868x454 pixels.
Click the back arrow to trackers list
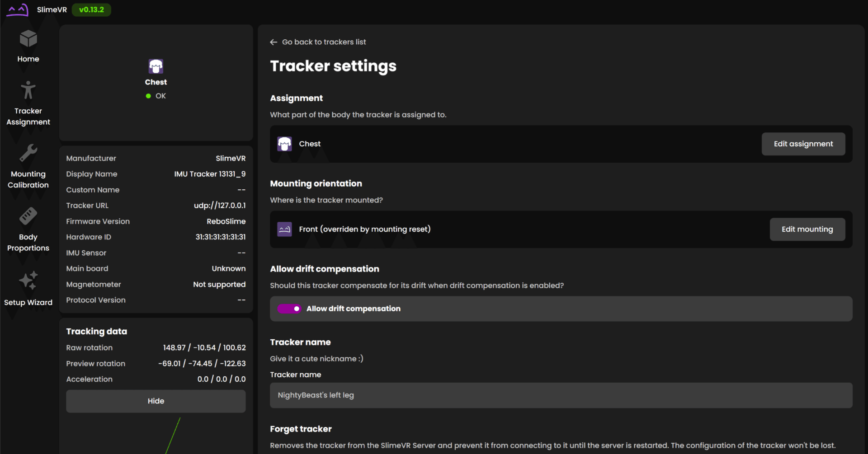tap(274, 42)
